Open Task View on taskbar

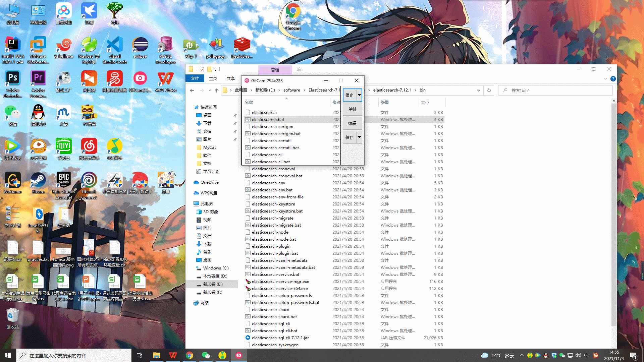tap(140, 355)
